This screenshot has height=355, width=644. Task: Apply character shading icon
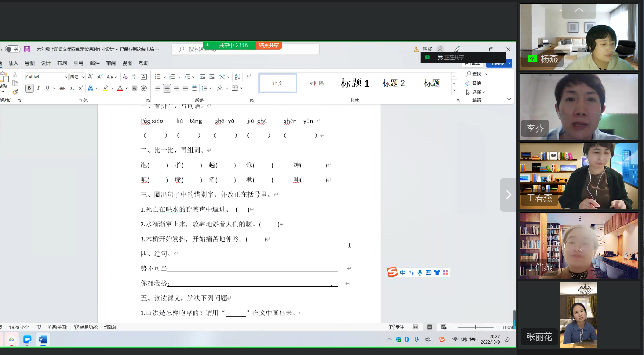point(134,88)
